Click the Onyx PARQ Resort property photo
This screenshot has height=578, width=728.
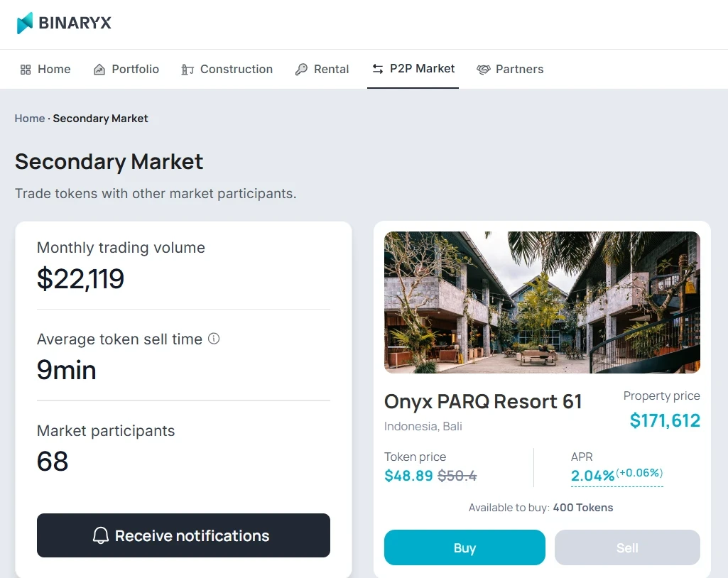tap(542, 302)
